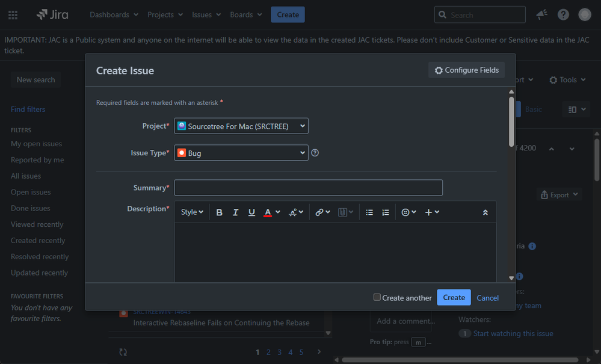Select the My open issues filter
Image resolution: width=601 pixels, height=364 pixels.
(x=37, y=144)
